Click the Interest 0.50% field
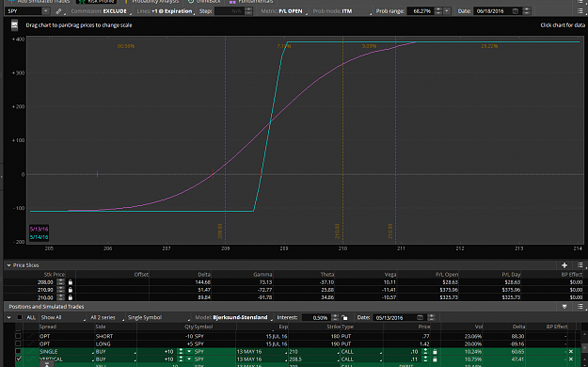Image resolution: width=588 pixels, height=367 pixels. (316, 317)
